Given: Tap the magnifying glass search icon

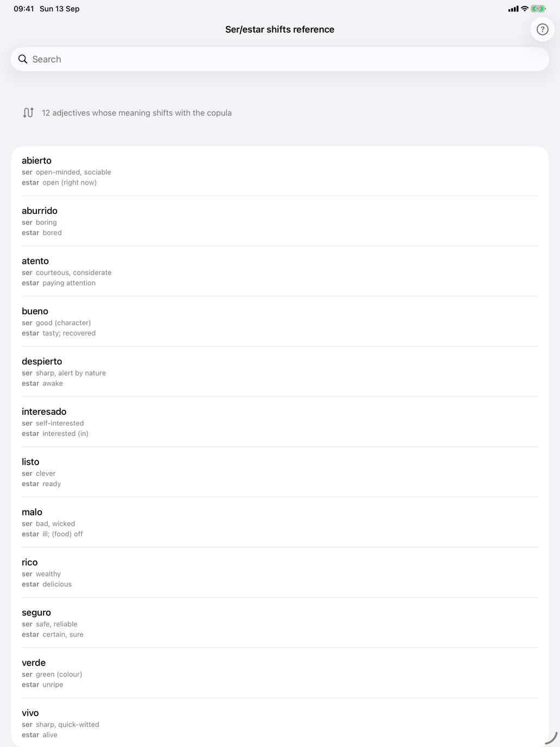Looking at the screenshot, I should (x=23, y=59).
